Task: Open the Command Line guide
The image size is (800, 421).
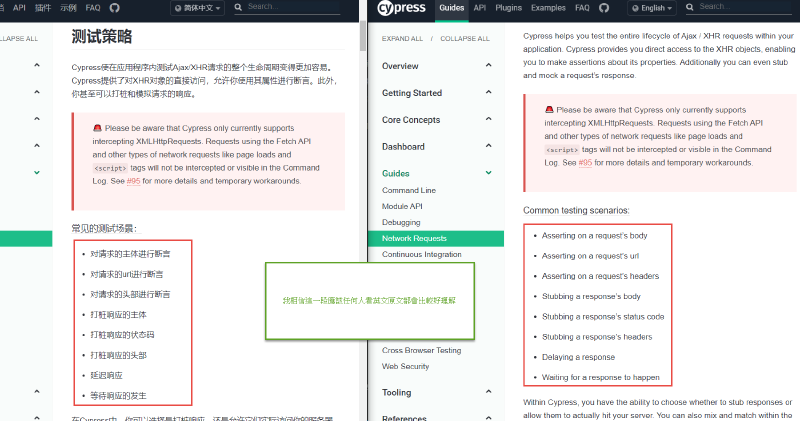Action: pos(408,190)
